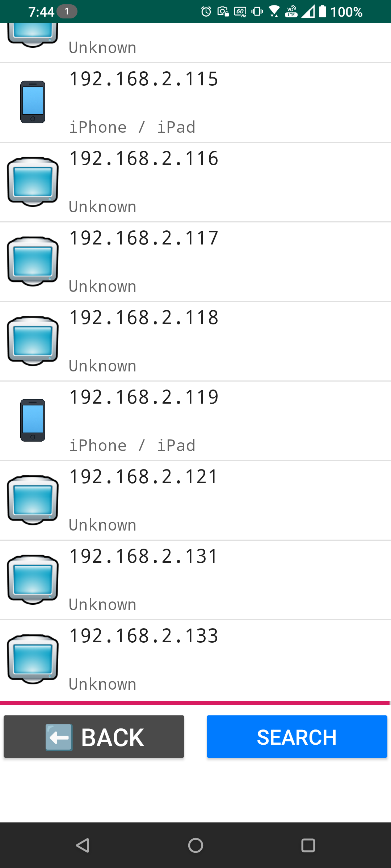Start a scan with the SEARCH button
The height and width of the screenshot is (868, 391).
pyautogui.click(x=297, y=736)
